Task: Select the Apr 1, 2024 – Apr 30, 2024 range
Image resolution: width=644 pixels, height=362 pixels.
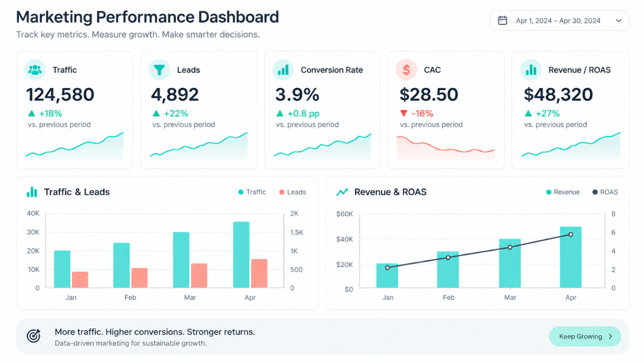Action: 558,21
